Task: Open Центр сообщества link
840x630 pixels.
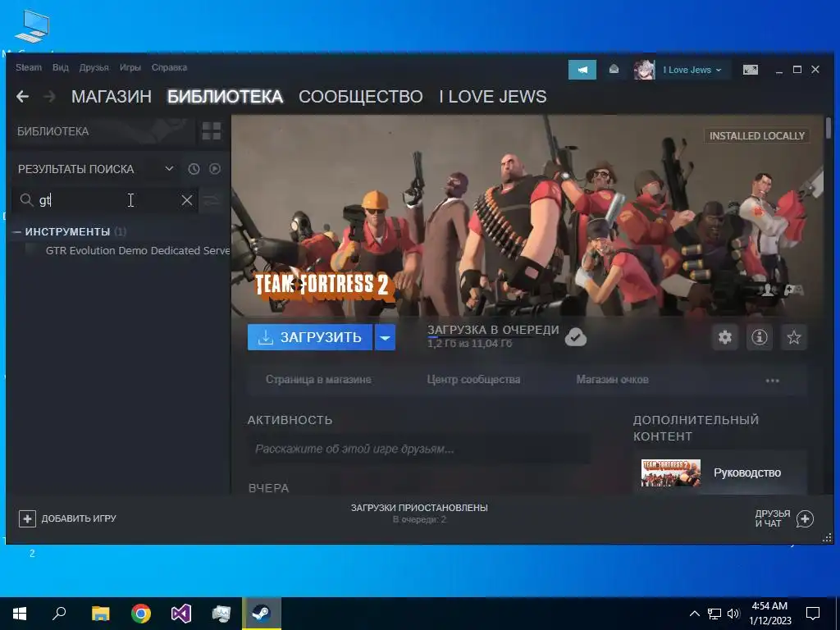Action: pos(473,379)
